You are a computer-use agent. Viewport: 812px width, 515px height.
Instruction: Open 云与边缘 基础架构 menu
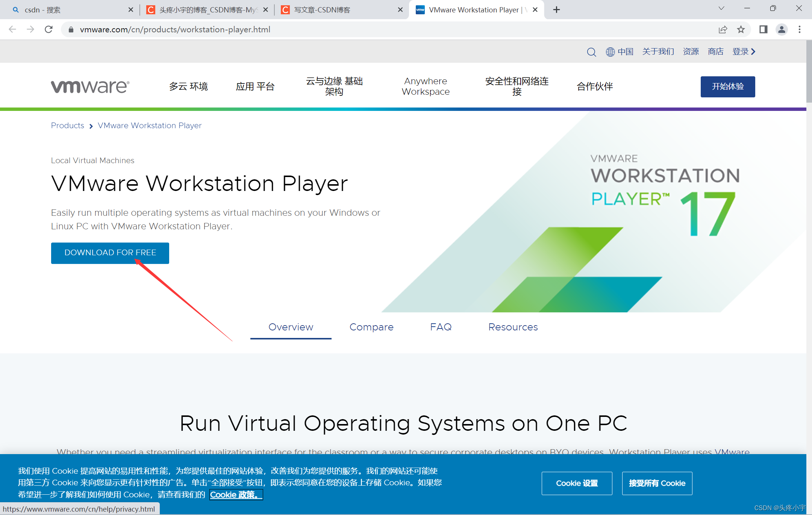334,86
